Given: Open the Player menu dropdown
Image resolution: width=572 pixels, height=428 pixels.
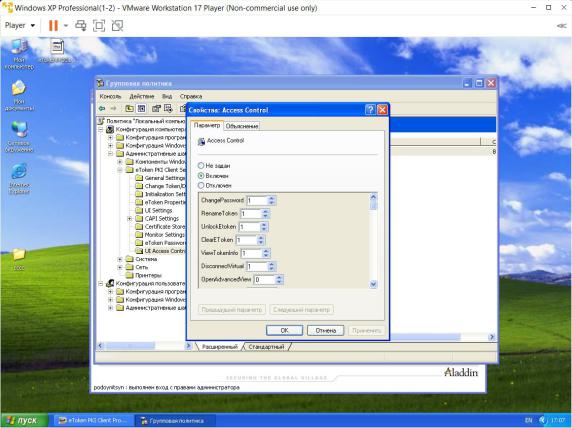Looking at the screenshot, I should (x=20, y=26).
